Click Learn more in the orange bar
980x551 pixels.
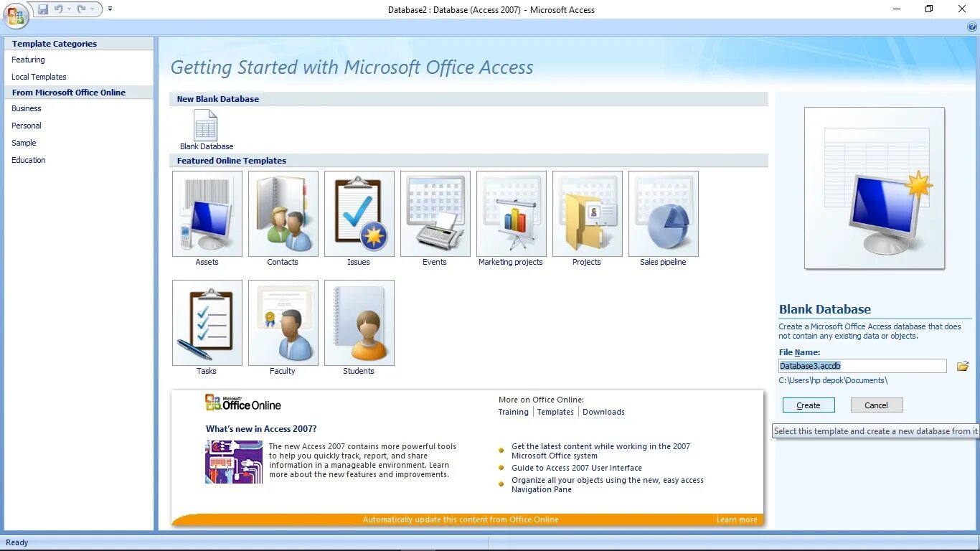point(737,520)
